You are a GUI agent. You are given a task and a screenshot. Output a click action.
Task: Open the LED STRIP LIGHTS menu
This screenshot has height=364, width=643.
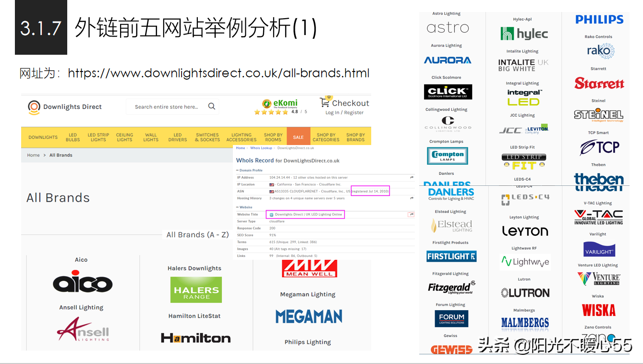(98, 137)
